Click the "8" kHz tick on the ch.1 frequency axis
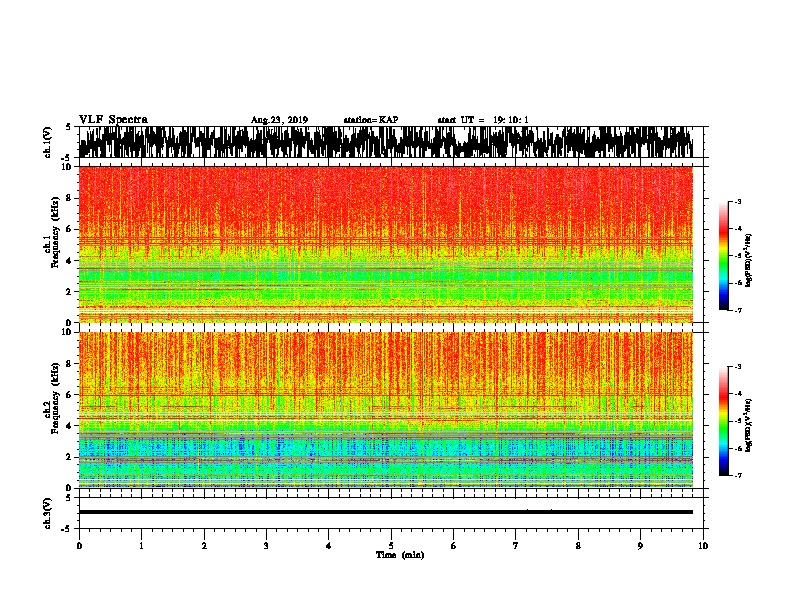 [70, 198]
